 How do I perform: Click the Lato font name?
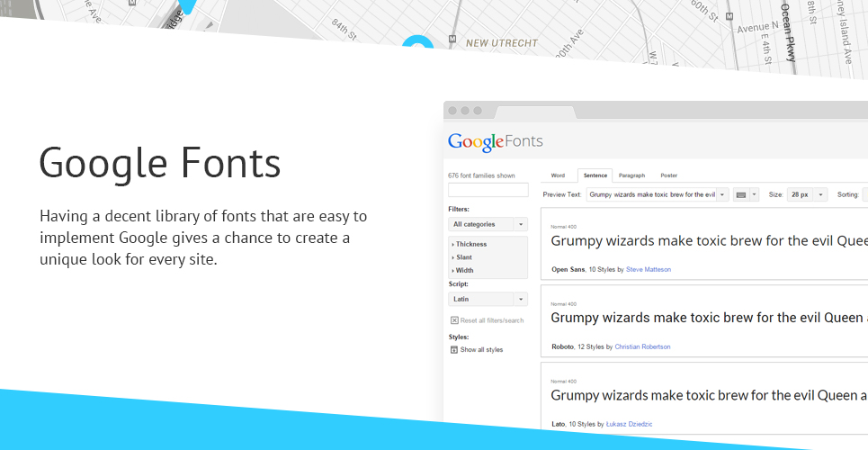click(558, 424)
